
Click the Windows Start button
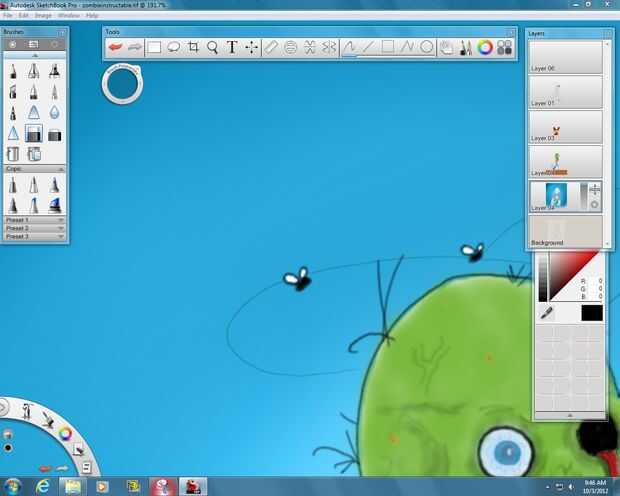coord(12,486)
